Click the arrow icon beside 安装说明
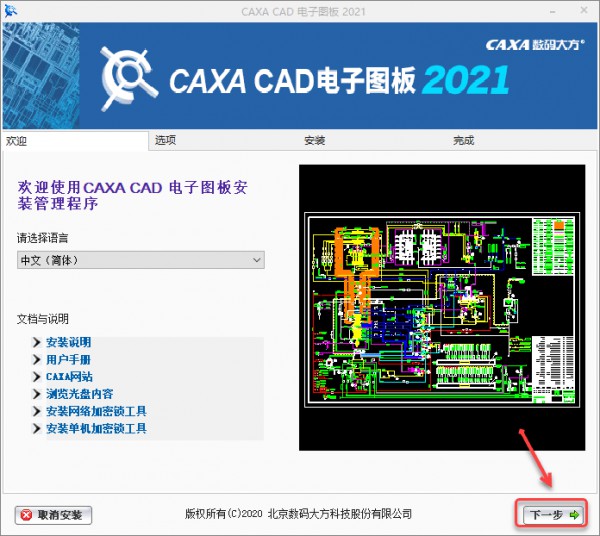Screen dimensions: 600x536 click(38, 343)
